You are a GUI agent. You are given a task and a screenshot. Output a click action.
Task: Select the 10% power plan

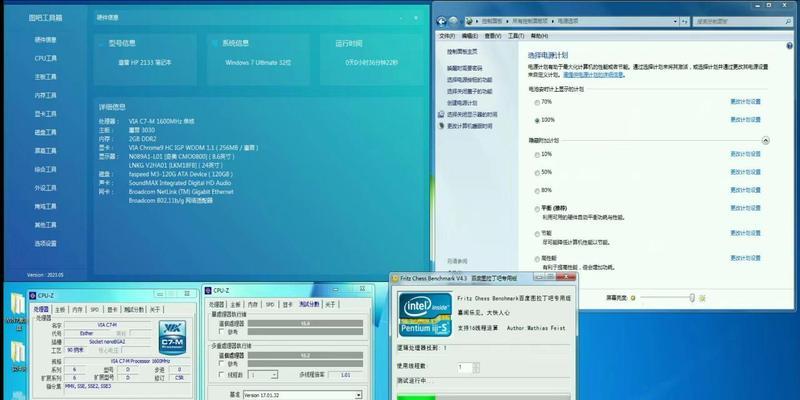pyautogui.click(x=537, y=155)
